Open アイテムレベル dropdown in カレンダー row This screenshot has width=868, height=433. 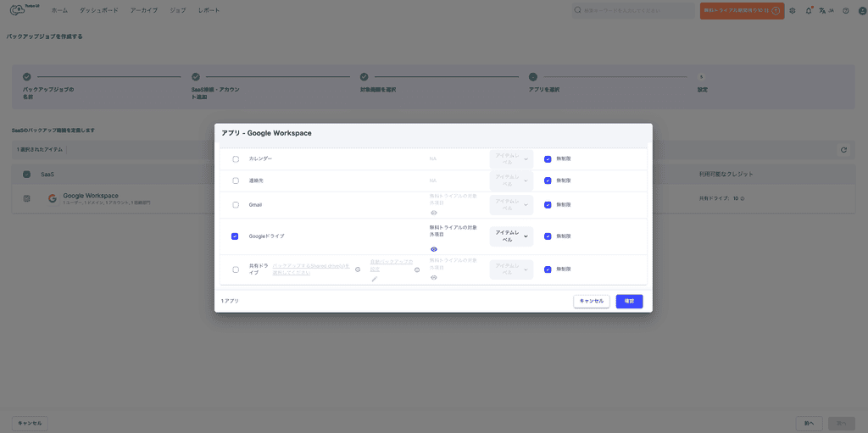point(511,159)
